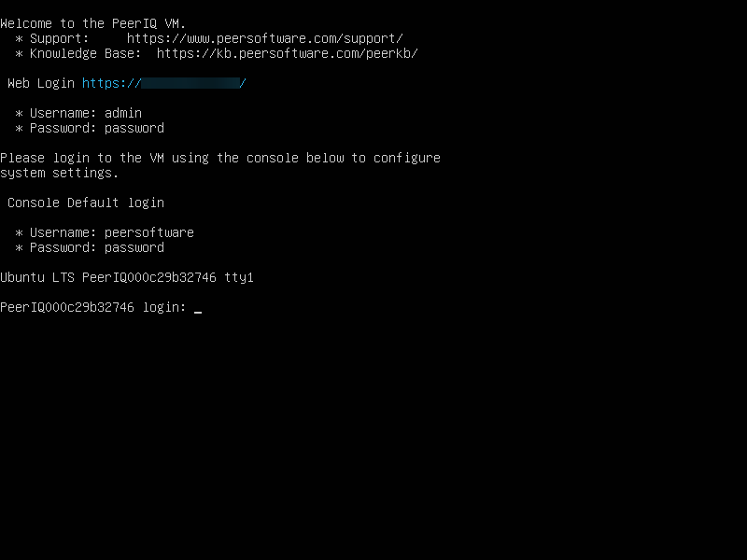Click the hostname in the Ubuntu LTS line
This screenshot has width=747, height=560.
[149, 277]
